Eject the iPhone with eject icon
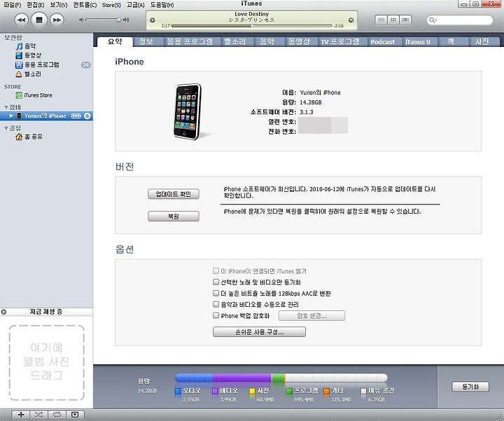Screen dimensions: 504x421 point(87,116)
